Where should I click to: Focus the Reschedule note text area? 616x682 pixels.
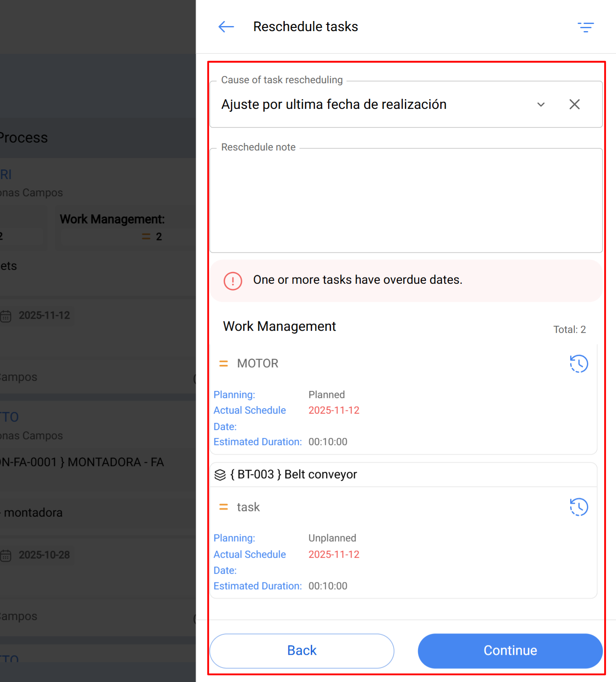[405, 201]
